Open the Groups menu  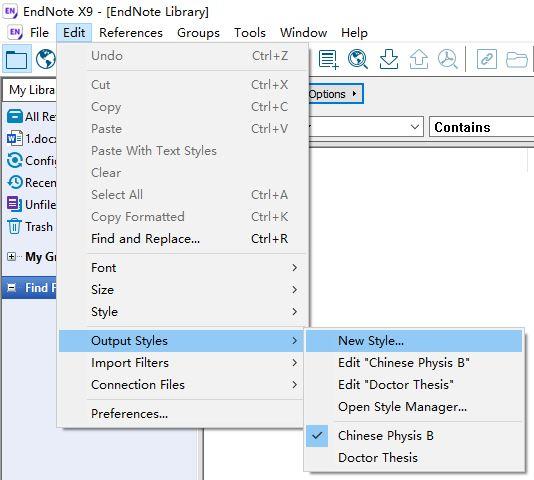[198, 33]
